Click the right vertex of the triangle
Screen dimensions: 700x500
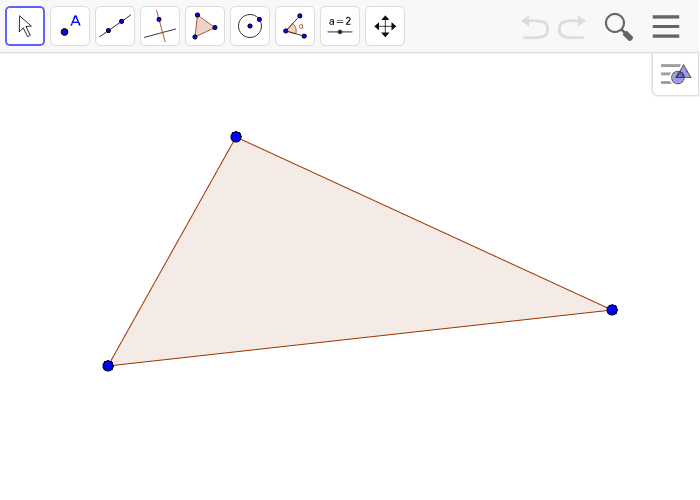click(612, 310)
